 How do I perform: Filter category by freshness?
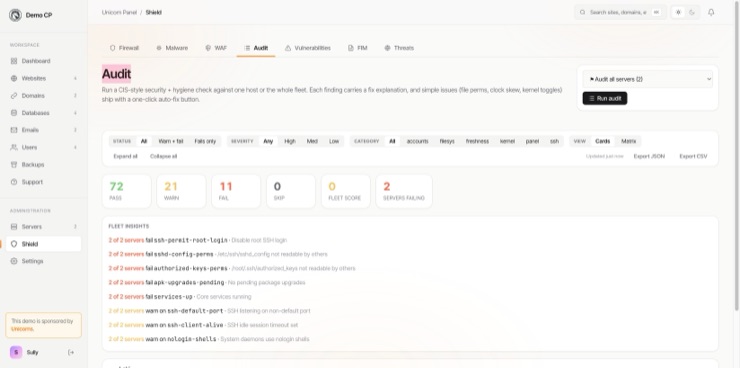coord(477,141)
